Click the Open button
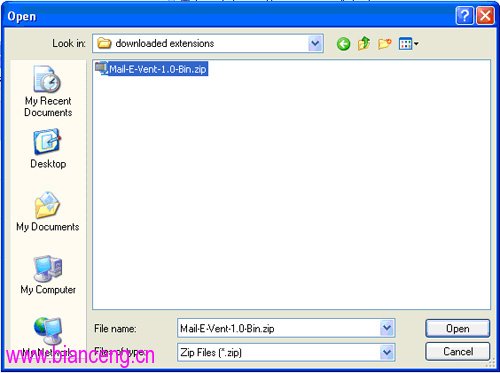This screenshot has height=373, width=500. pos(458,329)
